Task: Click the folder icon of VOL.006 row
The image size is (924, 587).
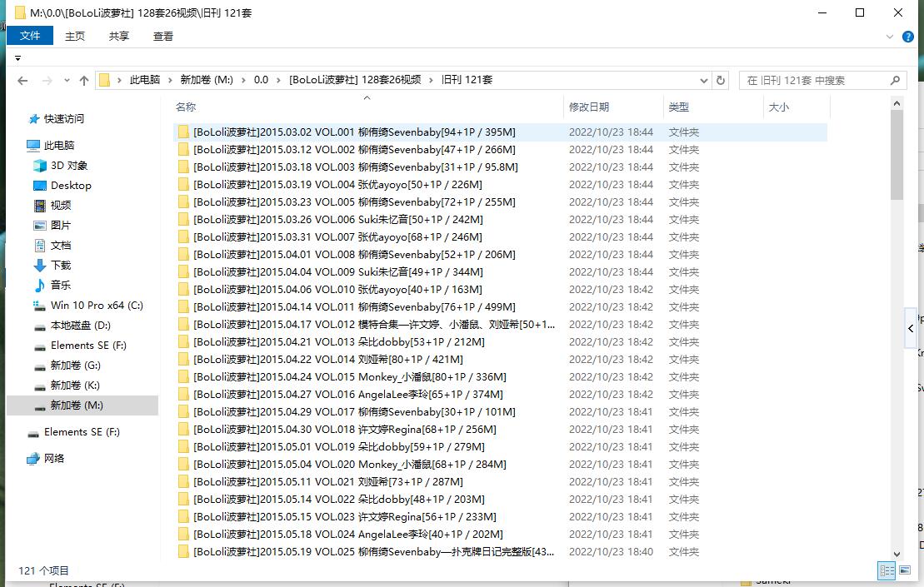Action: (183, 220)
